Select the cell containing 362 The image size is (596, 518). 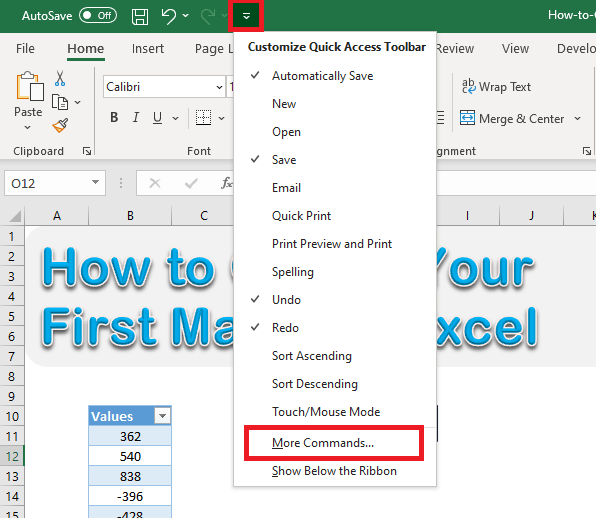click(x=130, y=436)
